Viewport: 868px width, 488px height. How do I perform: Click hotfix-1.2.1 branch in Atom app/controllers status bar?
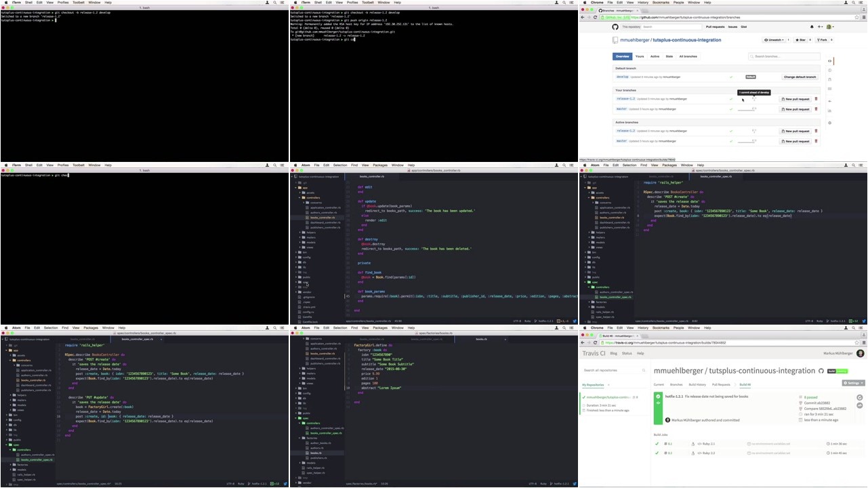click(544, 321)
